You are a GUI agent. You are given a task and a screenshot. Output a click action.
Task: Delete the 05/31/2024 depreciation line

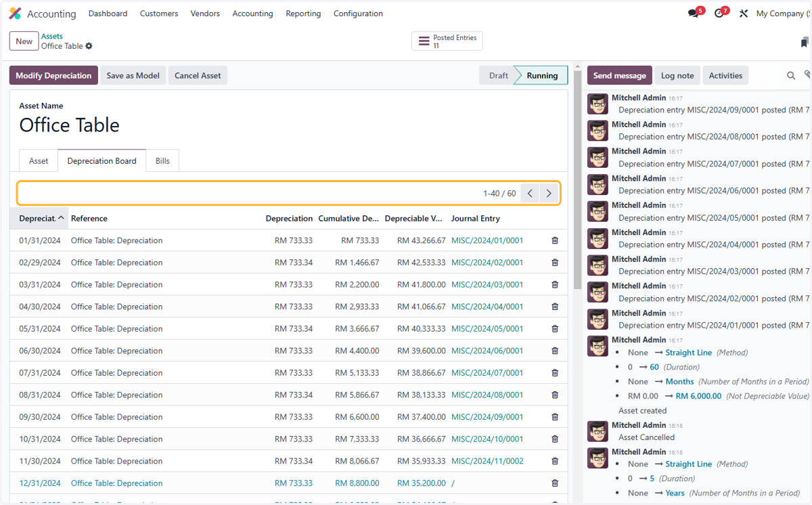point(555,329)
